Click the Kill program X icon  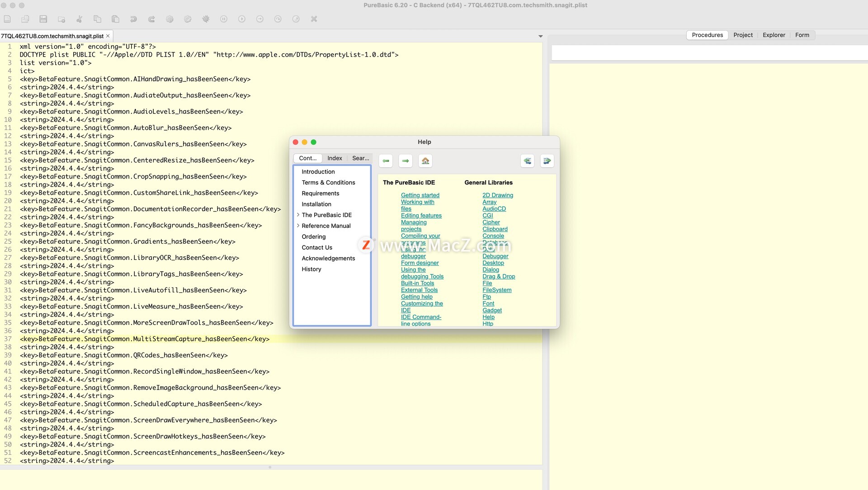[314, 19]
